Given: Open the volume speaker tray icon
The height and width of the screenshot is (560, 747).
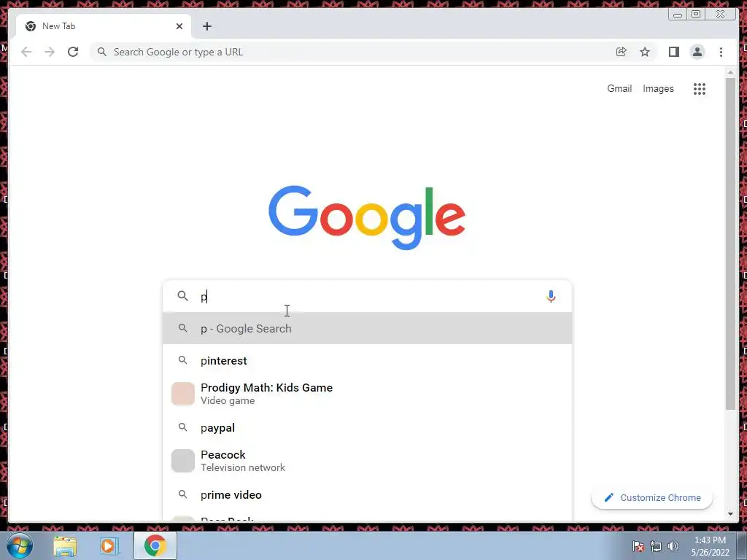Looking at the screenshot, I should [x=673, y=546].
